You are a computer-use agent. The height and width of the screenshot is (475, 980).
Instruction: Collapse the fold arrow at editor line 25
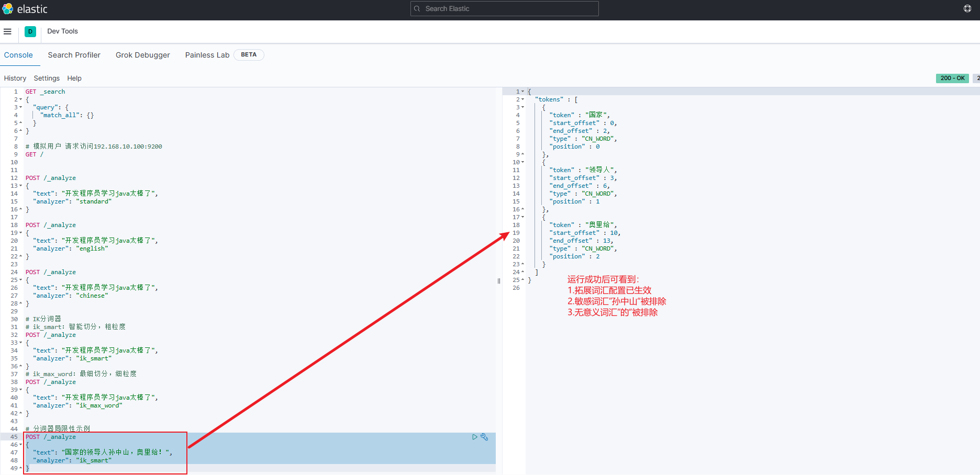coord(20,280)
